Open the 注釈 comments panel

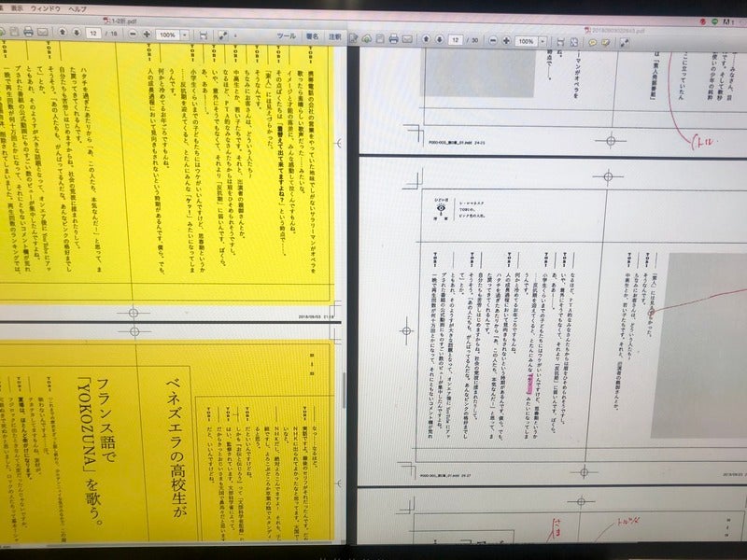tap(332, 35)
